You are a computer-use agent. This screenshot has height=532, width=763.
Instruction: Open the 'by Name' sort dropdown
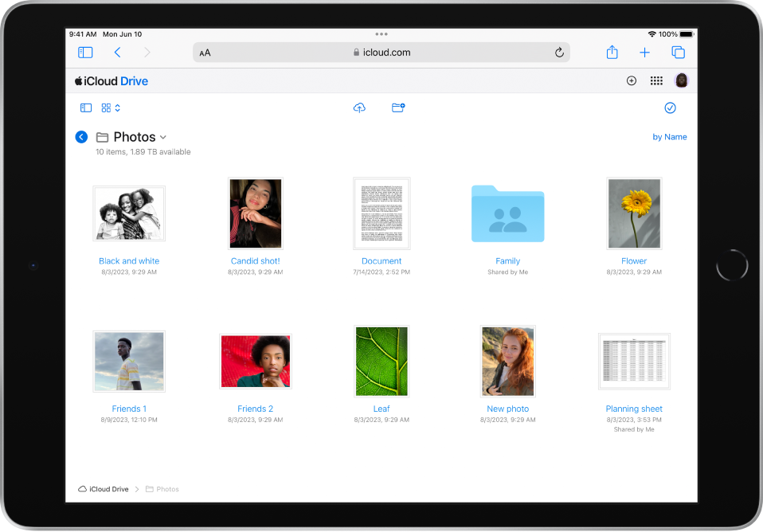tap(670, 136)
